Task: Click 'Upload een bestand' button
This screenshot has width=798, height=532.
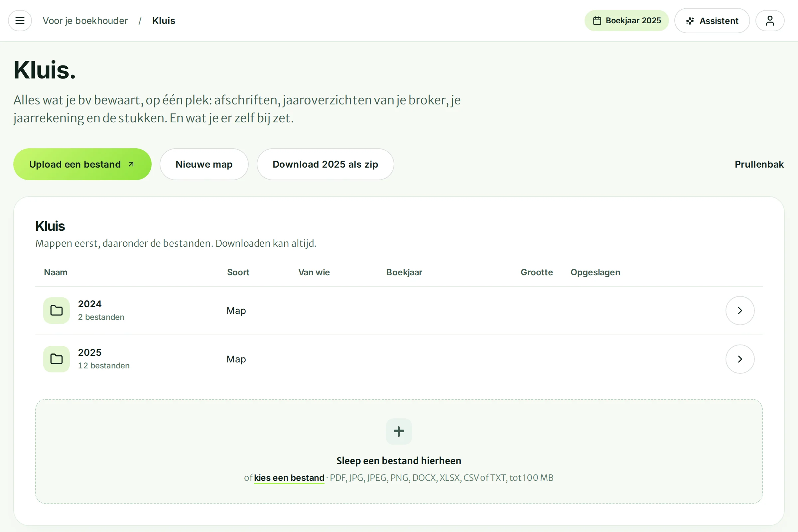Action: (82, 164)
